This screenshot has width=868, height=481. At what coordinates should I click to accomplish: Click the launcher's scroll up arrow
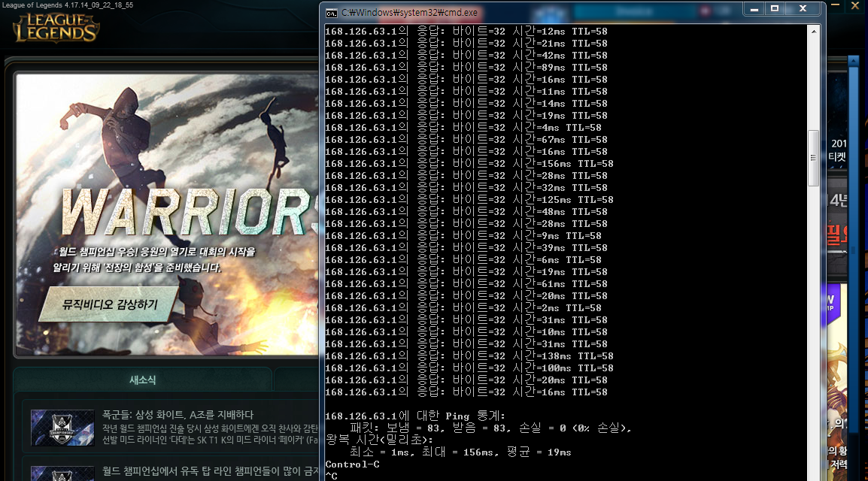pyautogui.click(x=853, y=60)
